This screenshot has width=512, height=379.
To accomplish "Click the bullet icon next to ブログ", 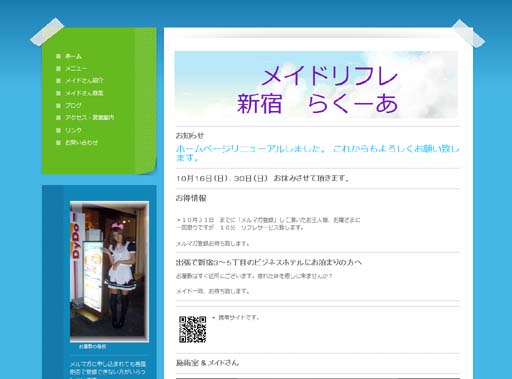I will (58, 105).
